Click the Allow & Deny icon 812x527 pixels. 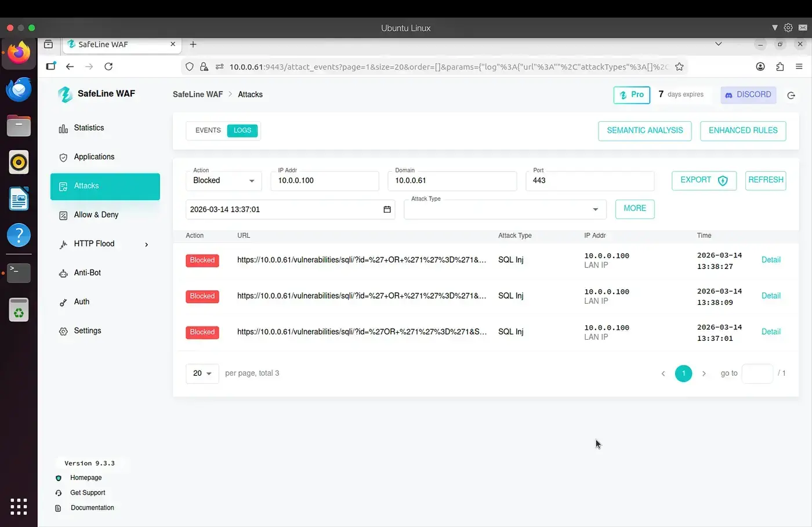[x=63, y=216]
